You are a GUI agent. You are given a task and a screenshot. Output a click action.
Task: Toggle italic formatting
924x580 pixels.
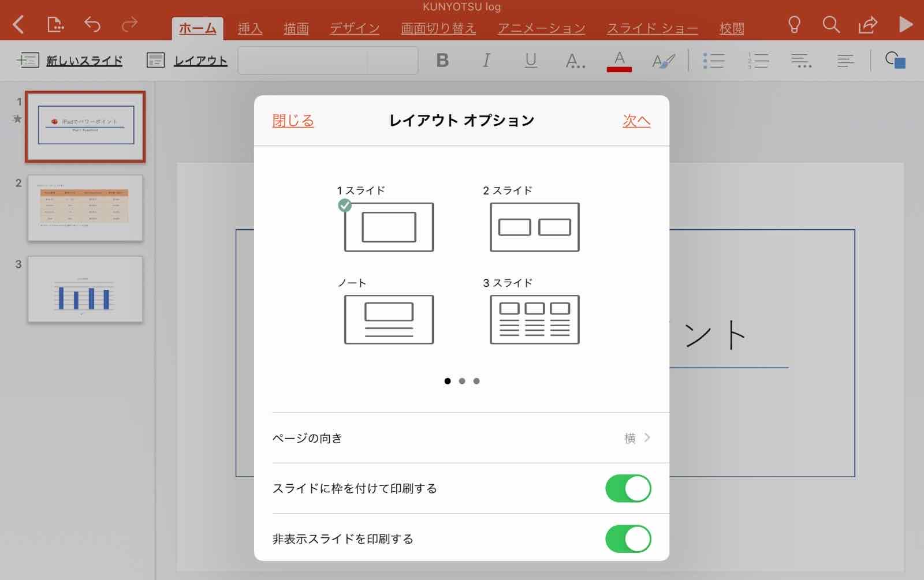tap(486, 60)
